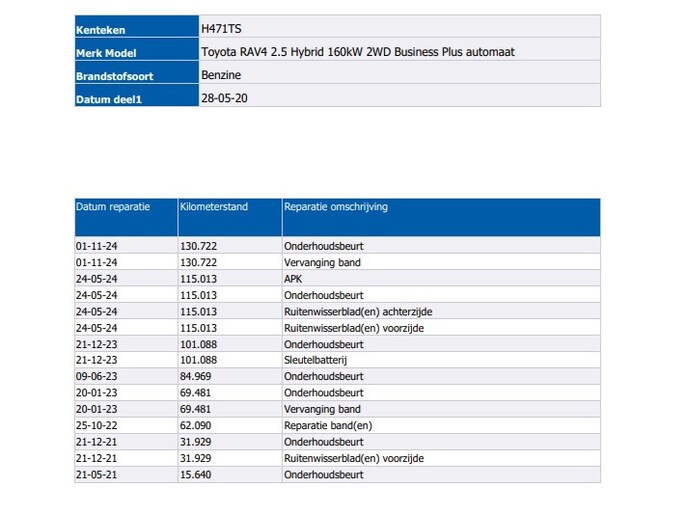This screenshot has height=514, width=685.
Task: Click the repair date 09-06-23
Action: pos(96,377)
